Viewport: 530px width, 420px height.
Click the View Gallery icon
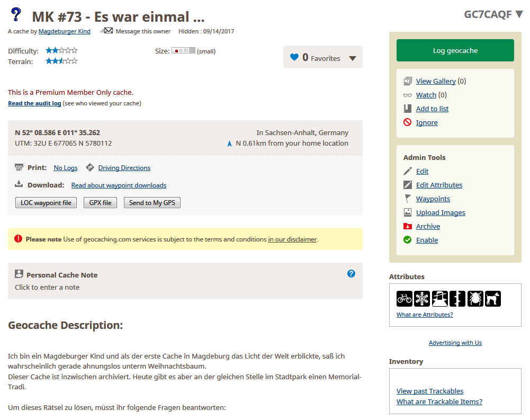point(408,81)
